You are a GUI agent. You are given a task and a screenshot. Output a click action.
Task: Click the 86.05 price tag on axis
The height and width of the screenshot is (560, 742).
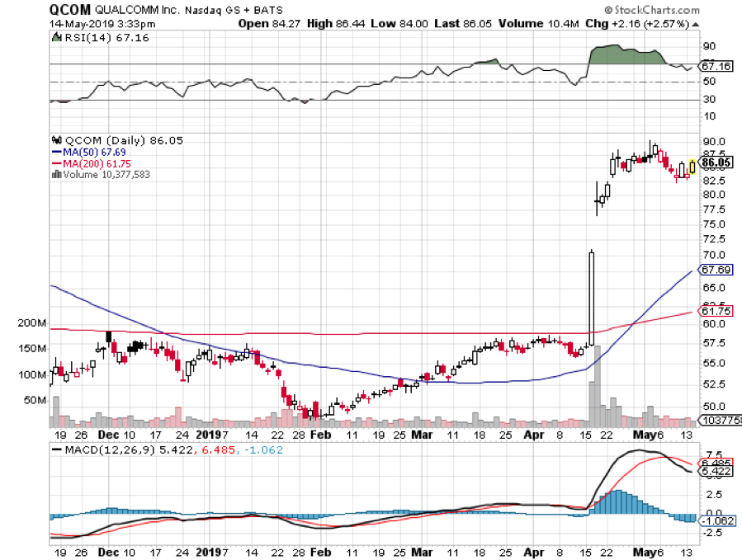(716, 162)
